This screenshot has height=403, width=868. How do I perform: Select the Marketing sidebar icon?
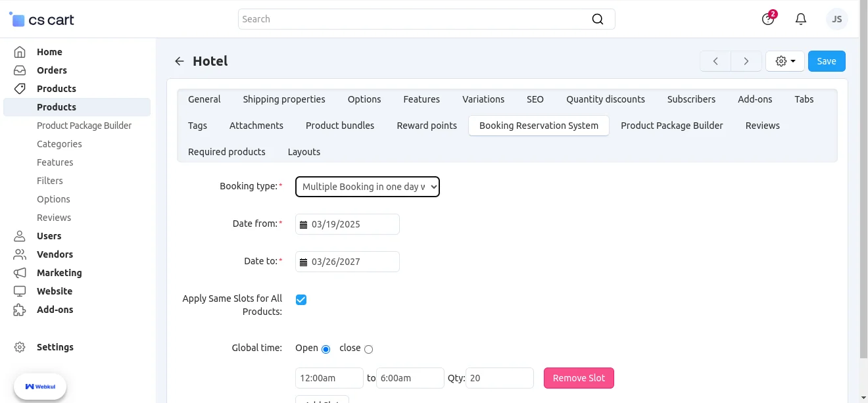[x=20, y=272]
